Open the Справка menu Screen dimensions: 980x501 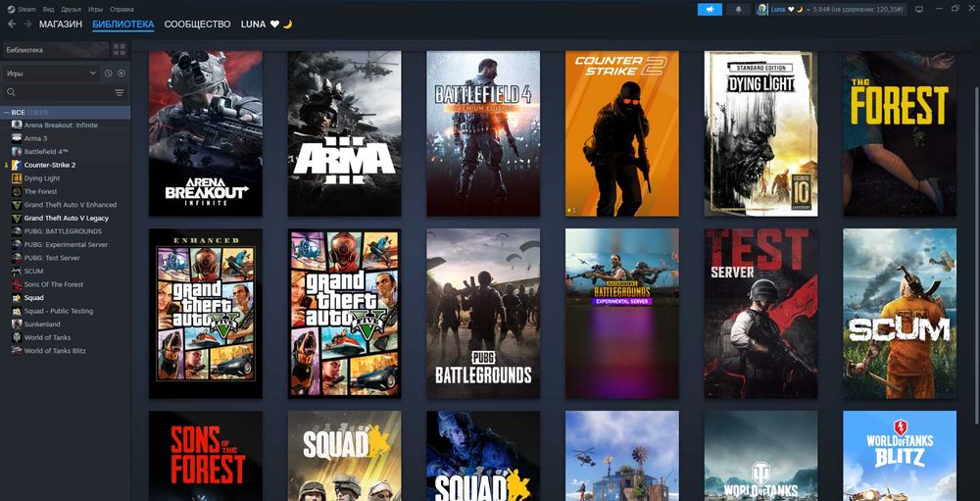click(x=122, y=10)
